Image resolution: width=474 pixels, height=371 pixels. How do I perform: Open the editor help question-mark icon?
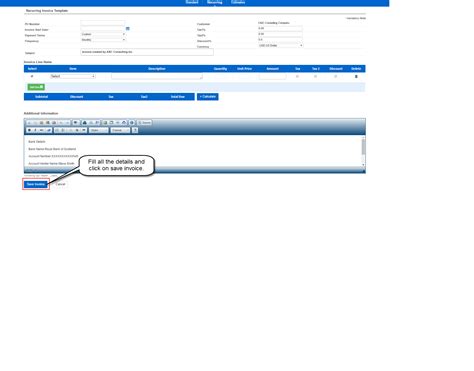[135, 130]
